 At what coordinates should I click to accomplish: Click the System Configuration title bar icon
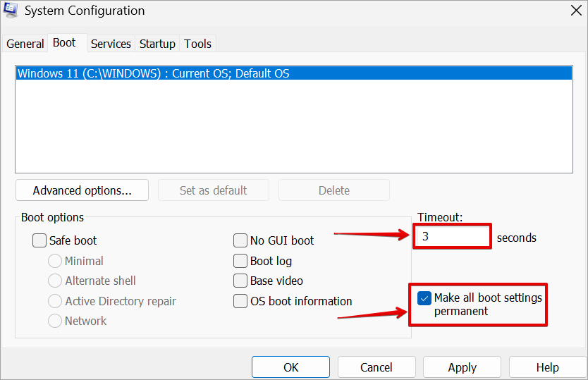11,11
